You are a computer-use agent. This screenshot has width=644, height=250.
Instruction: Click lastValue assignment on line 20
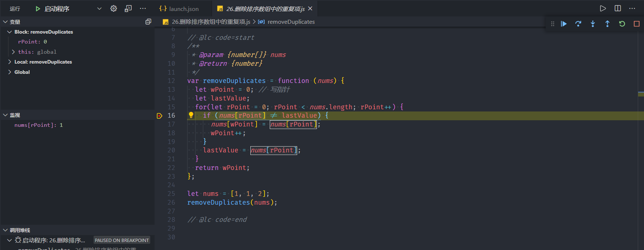252,150
